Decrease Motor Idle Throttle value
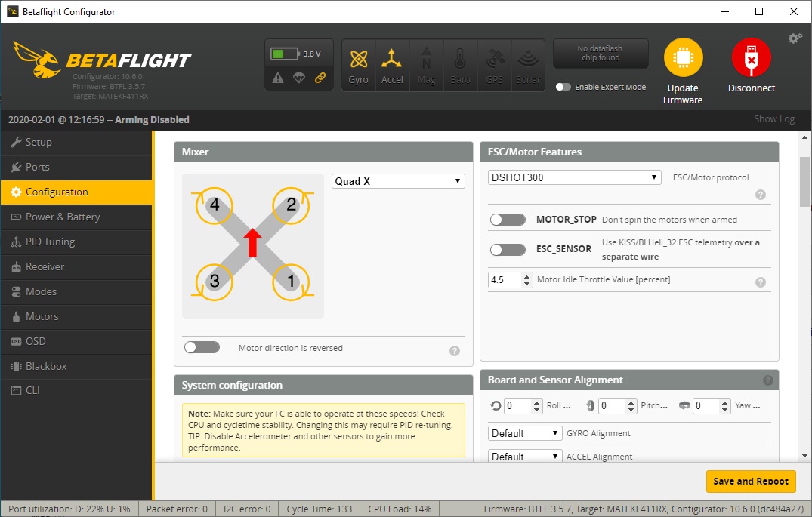812x517 pixels. click(527, 284)
